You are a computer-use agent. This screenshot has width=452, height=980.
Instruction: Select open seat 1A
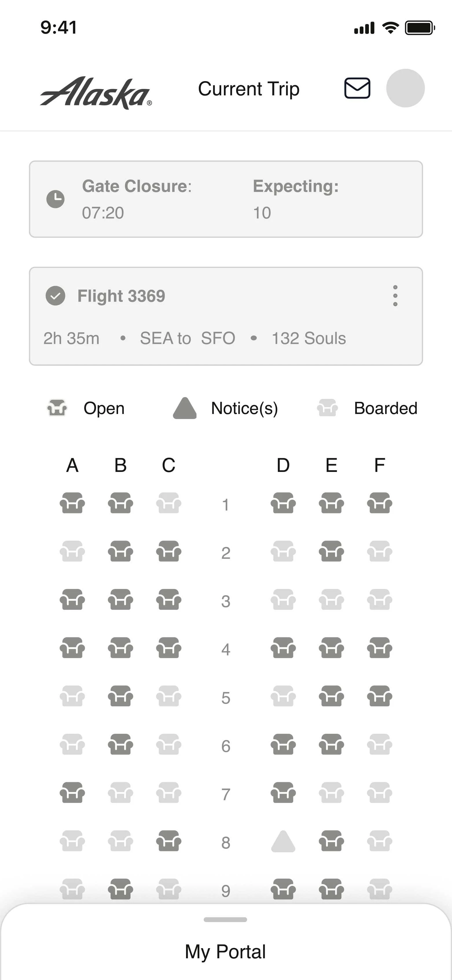(x=72, y=503)
